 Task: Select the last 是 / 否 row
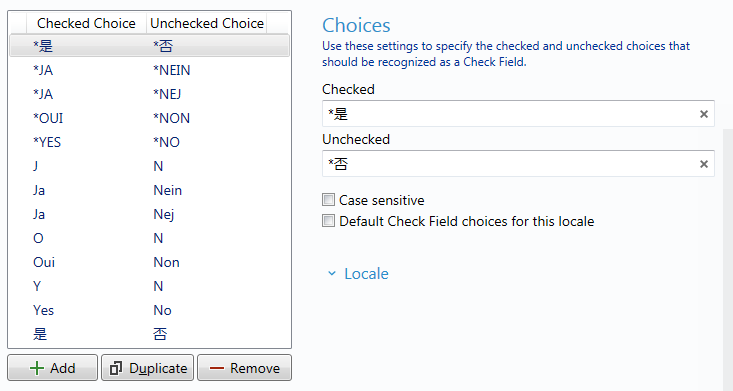pyautogui.click(x=150, y=334)
